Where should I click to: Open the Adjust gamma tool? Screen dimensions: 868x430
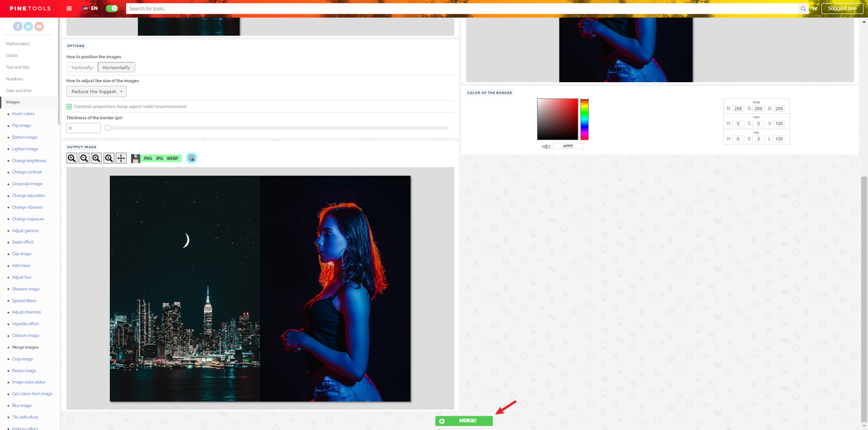pyautogui.click(x=25, y=231)
